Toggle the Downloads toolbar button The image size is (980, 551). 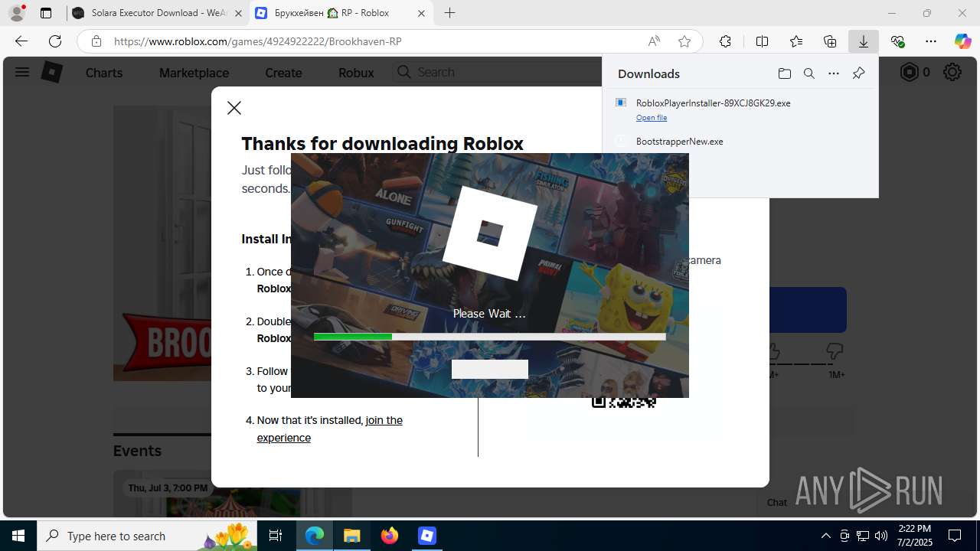pyautogui.click(x=864, y=41)
